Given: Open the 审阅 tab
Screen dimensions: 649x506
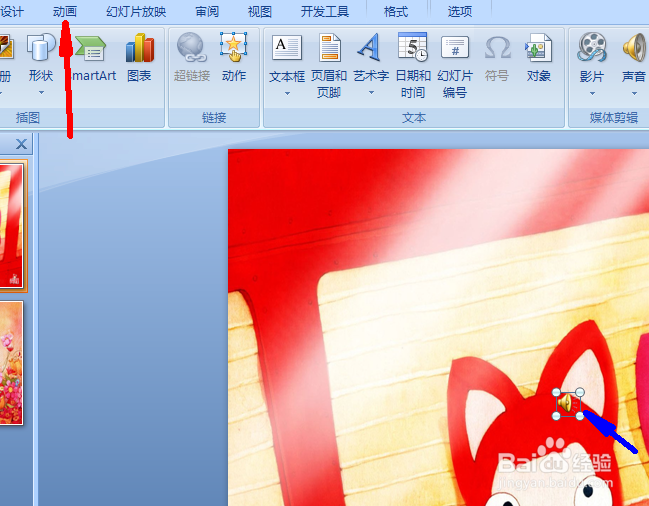Looking at the screenshot, I should click(x=207, y=12).
